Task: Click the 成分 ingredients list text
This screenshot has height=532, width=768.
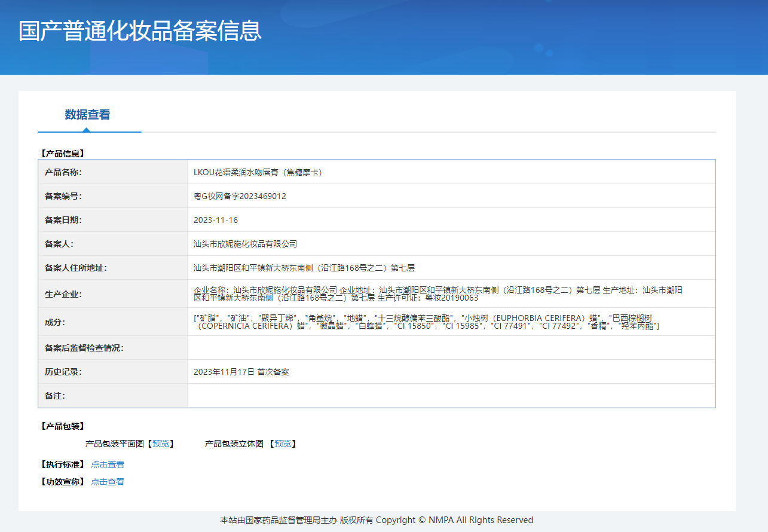Action: (x=426, y=322)
